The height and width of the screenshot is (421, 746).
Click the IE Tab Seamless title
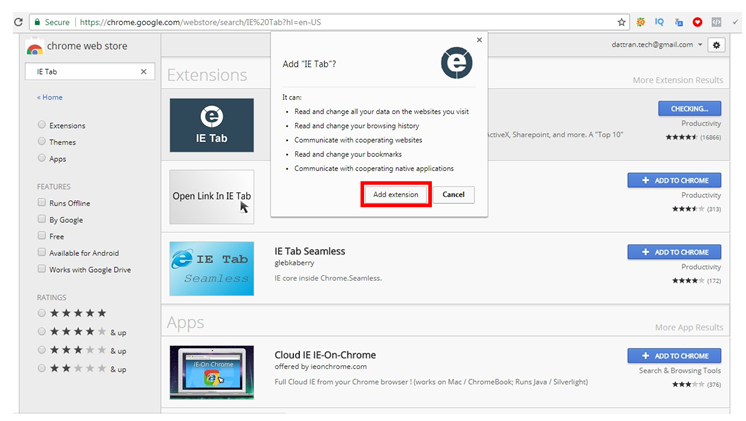(310, 251)
